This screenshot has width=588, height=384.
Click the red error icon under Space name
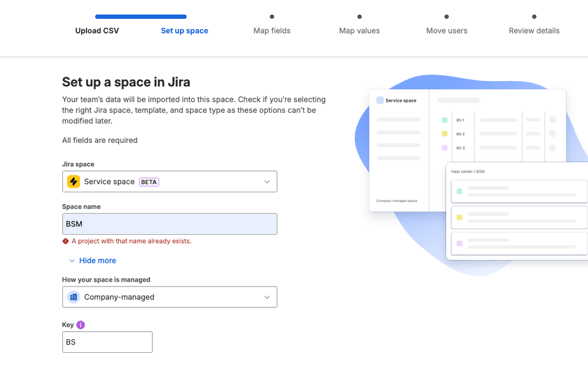[65, 241]
